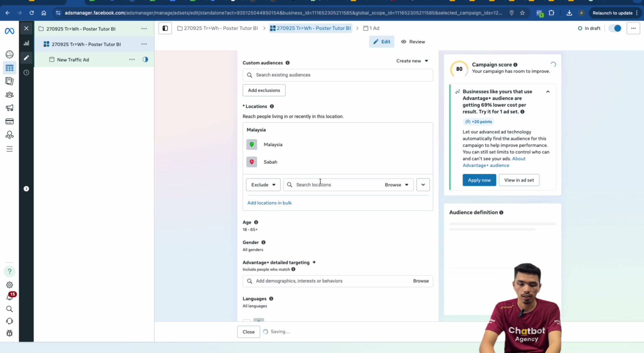
Task: Open the 1 Ad breadcrumb item
Action: point(371,28)
